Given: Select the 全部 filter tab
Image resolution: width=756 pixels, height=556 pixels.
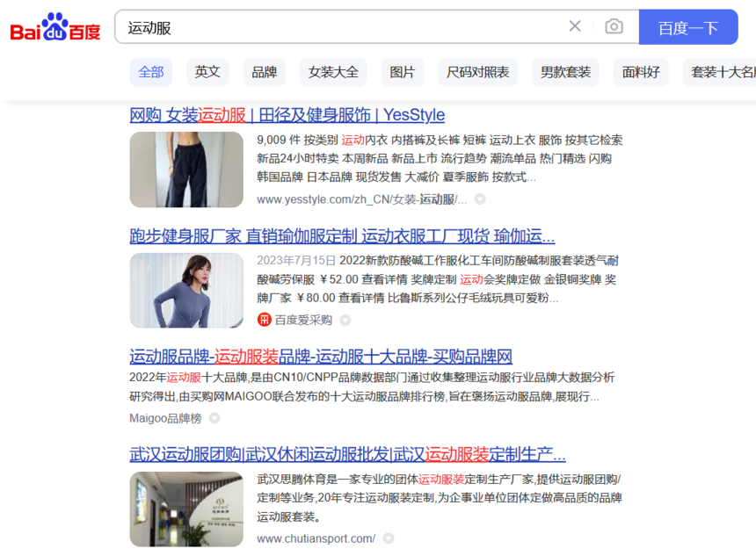Looking at the screenshot, I should 151,72.
